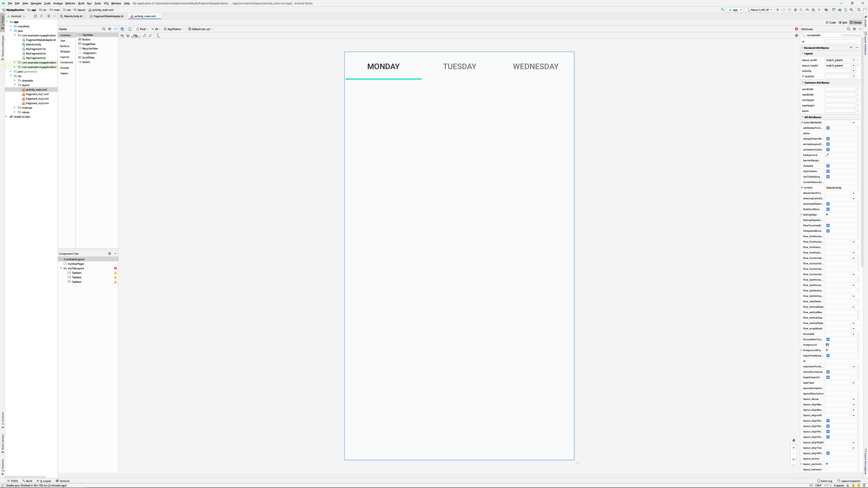This screenshot has width=868, height=488.
Task: Toggle the clickable attribute checkbox
Action: tap(828, 166)
